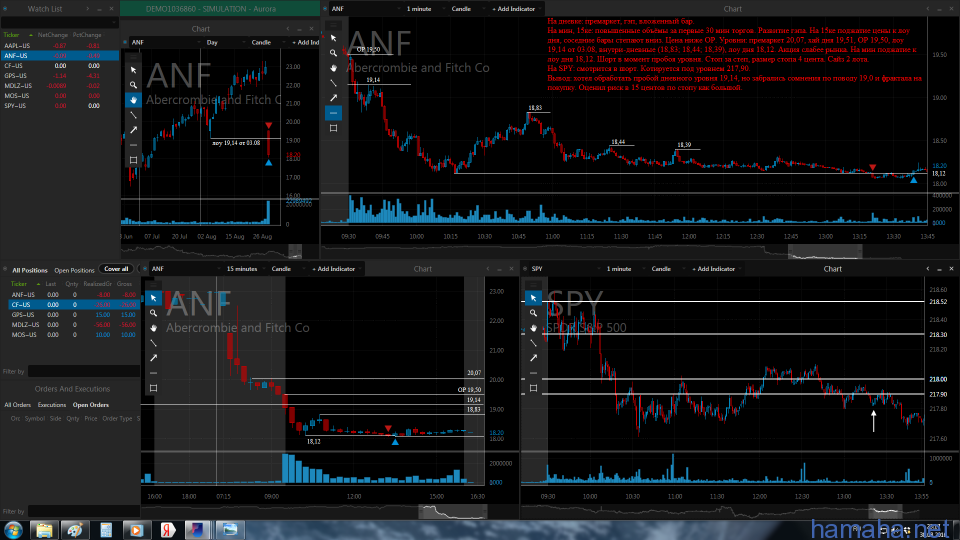Select the line tool in ANF 1 minute chart
This screenshot has width=960, height=540.
click(x=333, y=83)
